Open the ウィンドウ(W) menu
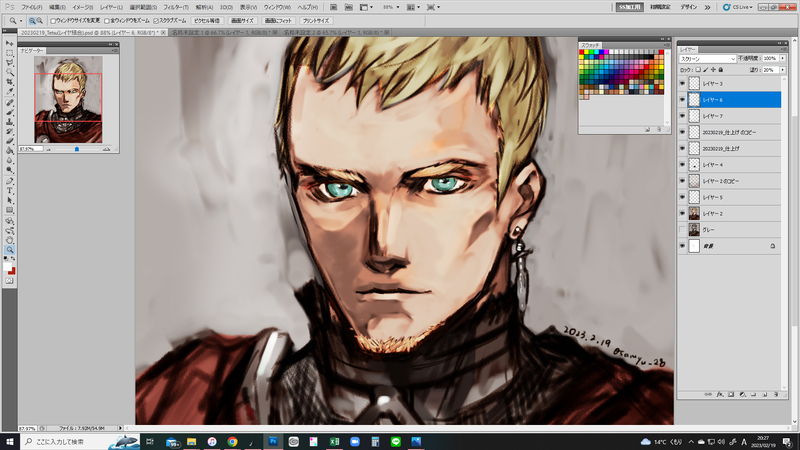This screenshot has width=800, height=450. pos(277,8)
